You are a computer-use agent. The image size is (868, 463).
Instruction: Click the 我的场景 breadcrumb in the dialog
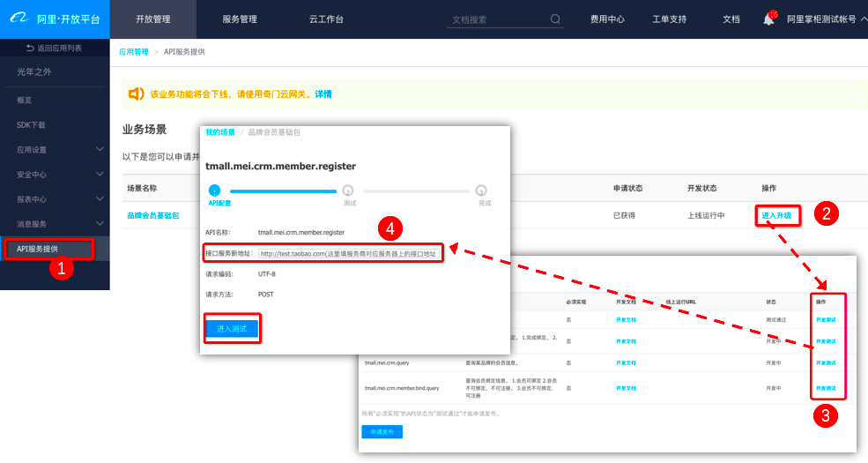pyautogui.click(x=220, y=132)
